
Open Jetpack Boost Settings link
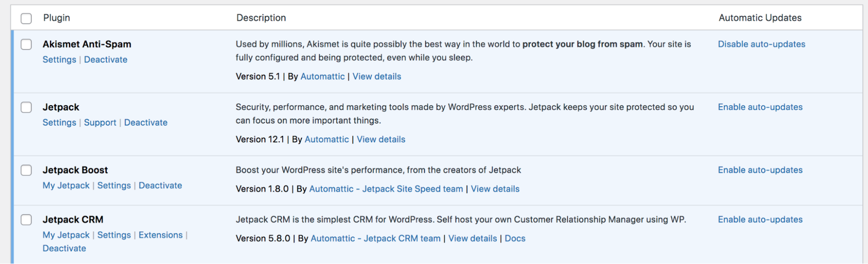114,186
